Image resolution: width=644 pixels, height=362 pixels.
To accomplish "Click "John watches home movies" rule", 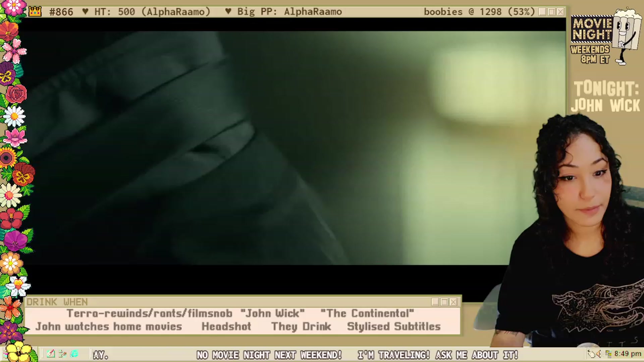I will click(109, 326).
